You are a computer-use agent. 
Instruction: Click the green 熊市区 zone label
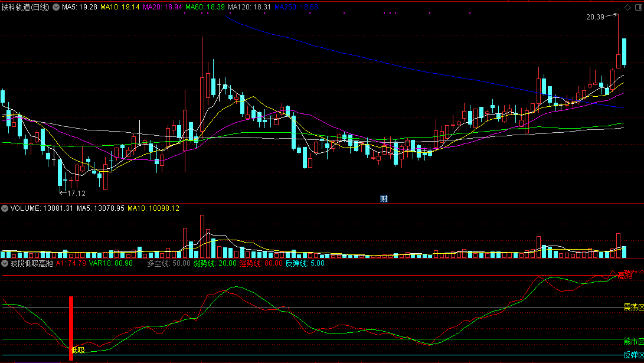pyautogui.click(x=634, y=342)
